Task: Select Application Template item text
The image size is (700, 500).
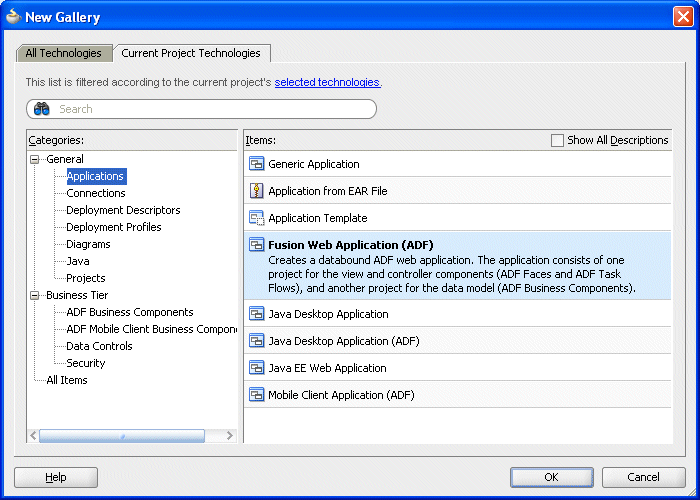Action: click(318, 218)
